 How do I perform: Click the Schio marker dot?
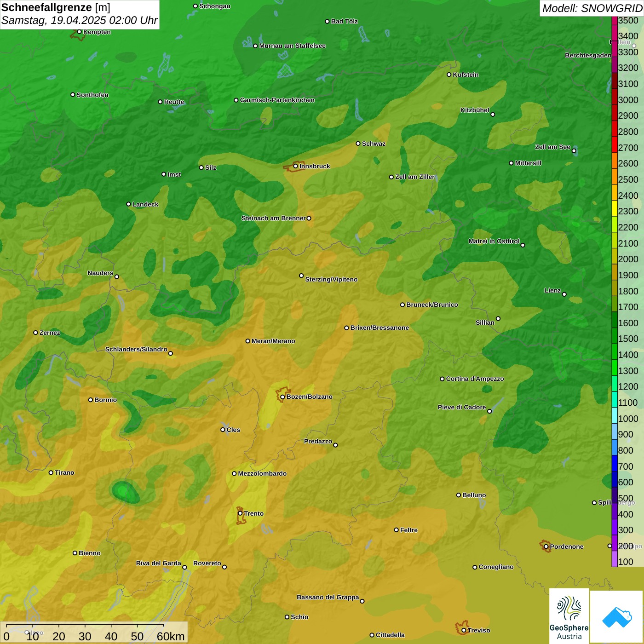287,617
